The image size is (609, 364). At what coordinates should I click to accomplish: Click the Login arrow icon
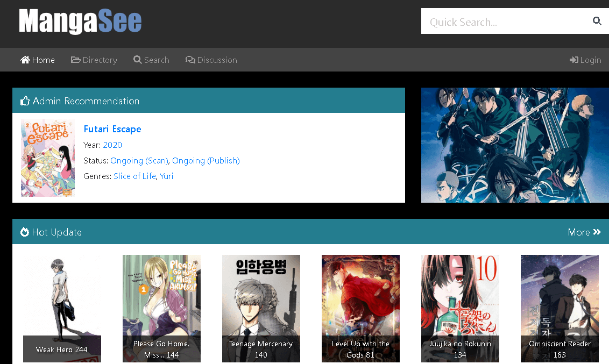[574, 60]
